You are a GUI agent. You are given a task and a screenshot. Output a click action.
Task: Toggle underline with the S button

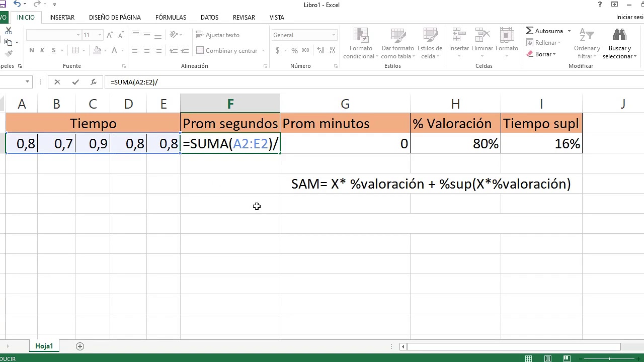pos(53,50)
